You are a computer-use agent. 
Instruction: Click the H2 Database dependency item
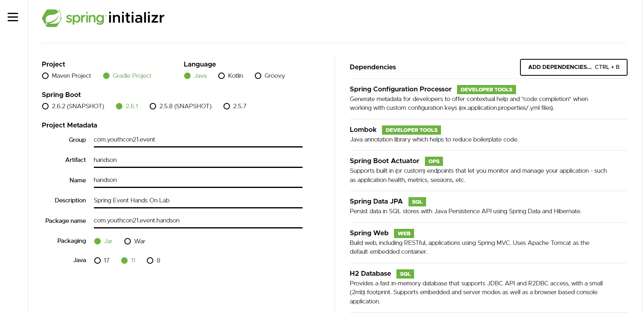click(370, 273)
